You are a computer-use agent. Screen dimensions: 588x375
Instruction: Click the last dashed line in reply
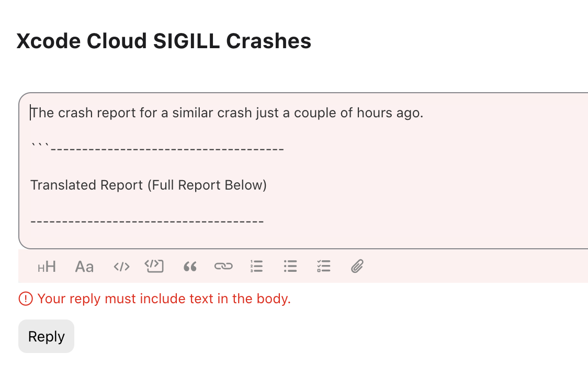(147, 222)
